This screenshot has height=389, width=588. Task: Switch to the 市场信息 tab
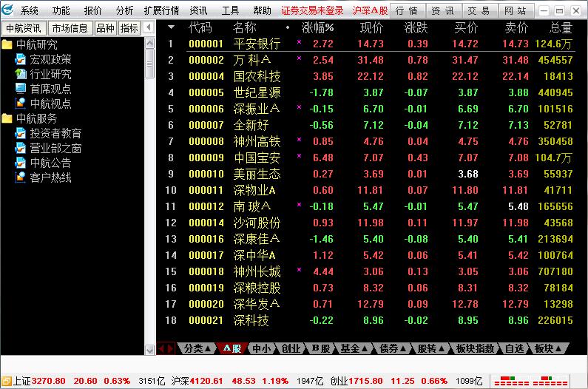[70, 27]
